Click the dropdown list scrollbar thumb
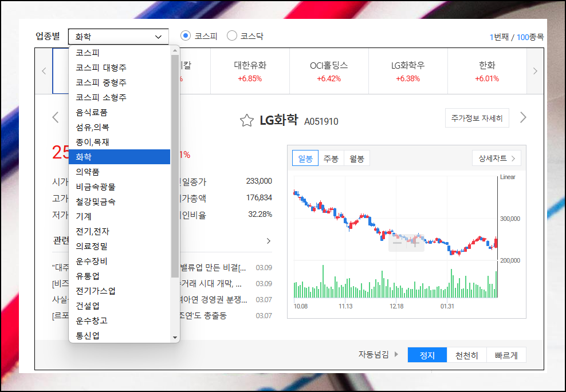Screen dimensions: 566x392 tap(175, 166)
